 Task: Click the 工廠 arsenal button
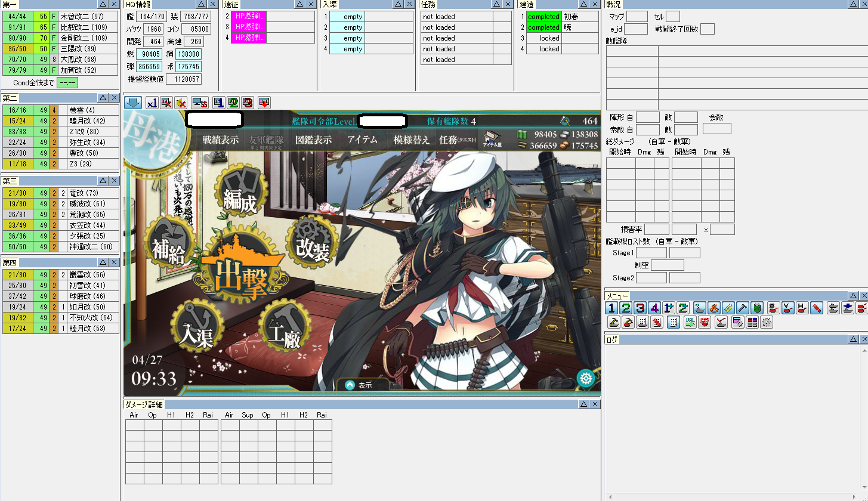pyautogui.click(x=284, y=326)
